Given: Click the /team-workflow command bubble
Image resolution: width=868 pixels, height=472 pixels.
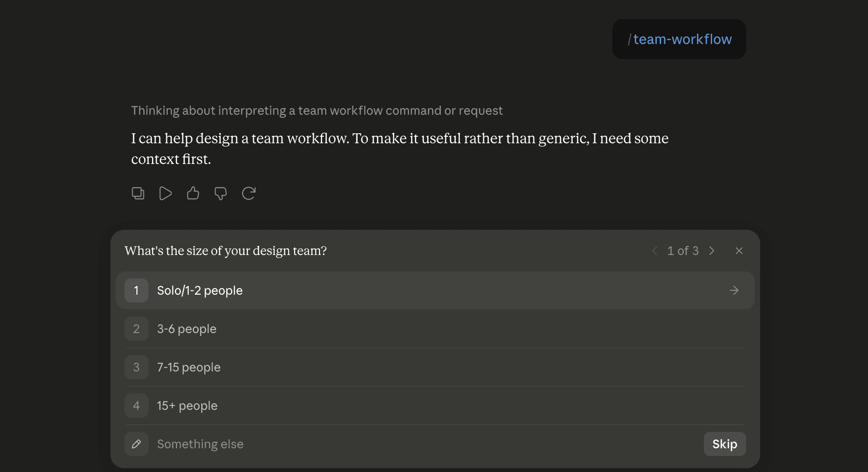Looking at the screenshot, I should pyautogui.click(x=679, y=39).
